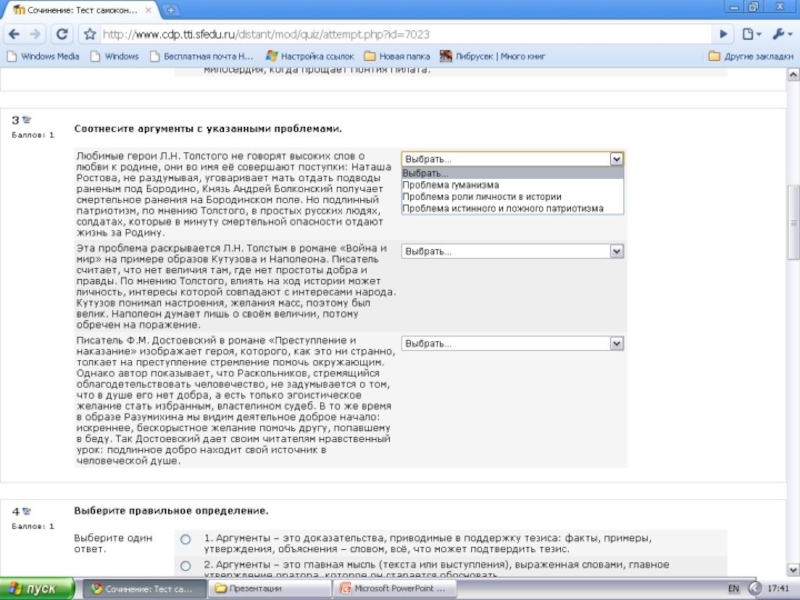The height and width of the screenshot is (600, 800).
Task: Select second answer about arguments as main idea
Action: (185, 566)
